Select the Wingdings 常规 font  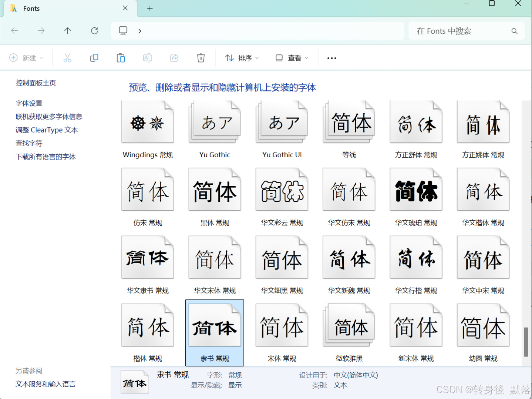point(148,130)
